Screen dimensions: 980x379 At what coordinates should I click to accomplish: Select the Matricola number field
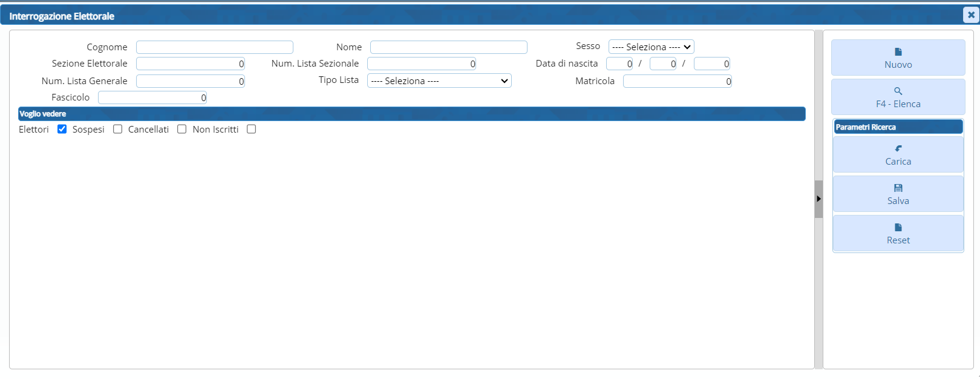point(677,81)
